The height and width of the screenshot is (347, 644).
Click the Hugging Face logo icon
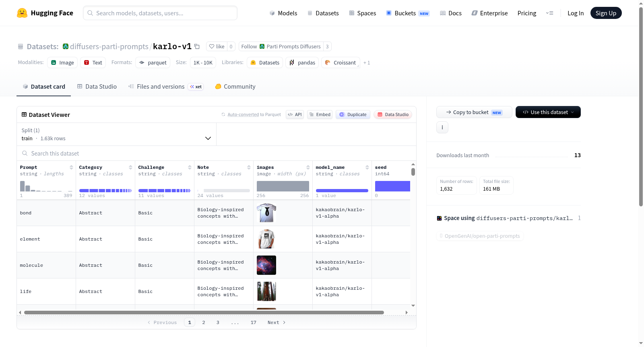coord(22,13)
